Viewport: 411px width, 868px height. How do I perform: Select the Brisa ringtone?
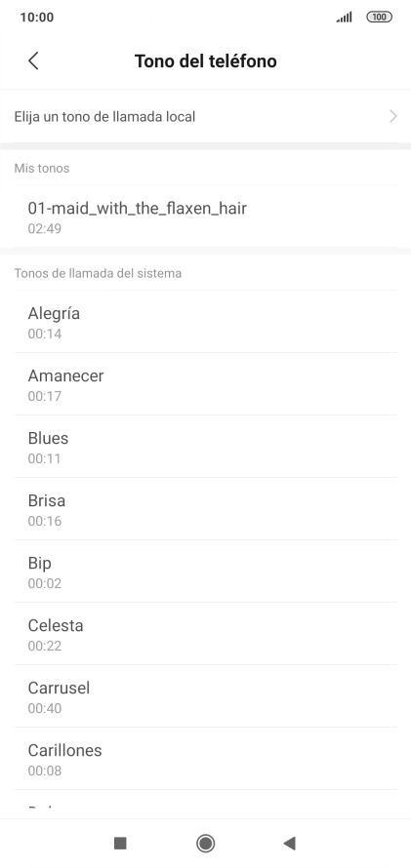pyautogui.click(x=205, y=509)
